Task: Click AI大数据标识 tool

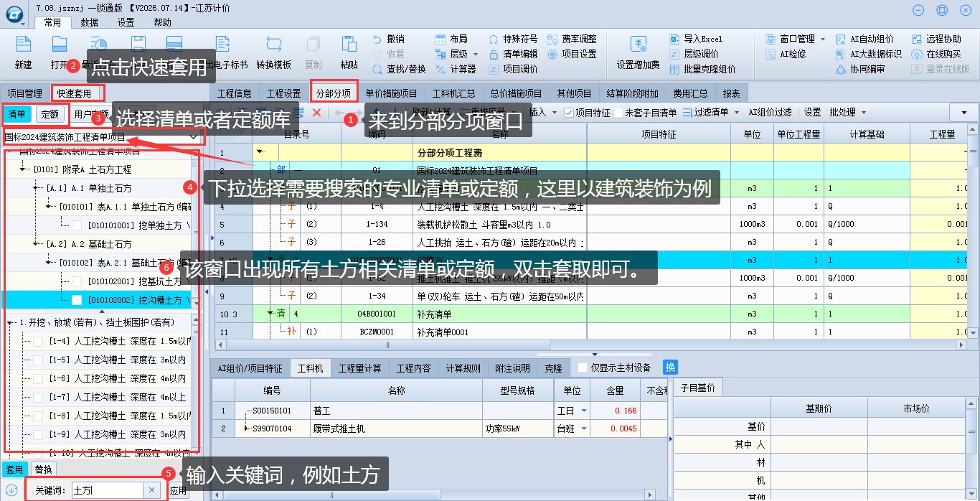Action: coord(869,54)
